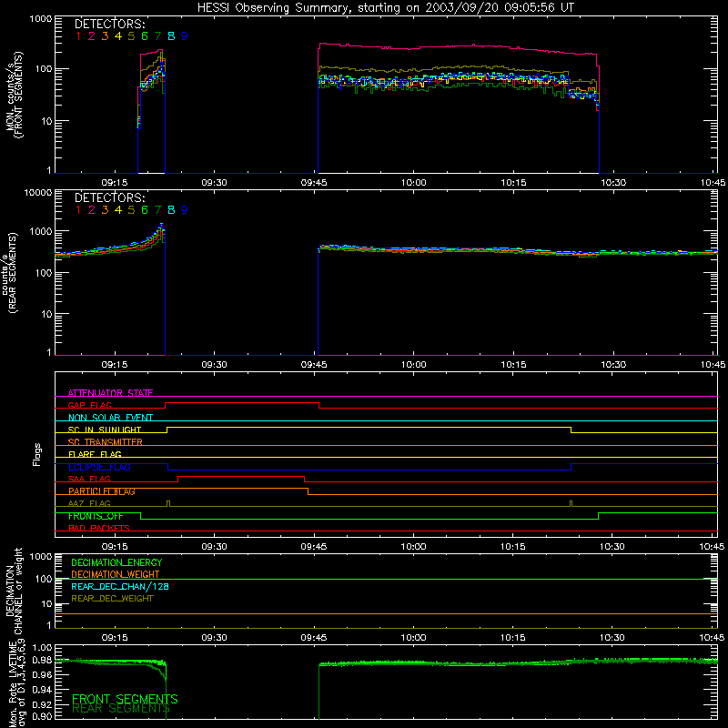
Task: Click the 10:00 tick label under the decimation panel
Action: tap(413, 638)
